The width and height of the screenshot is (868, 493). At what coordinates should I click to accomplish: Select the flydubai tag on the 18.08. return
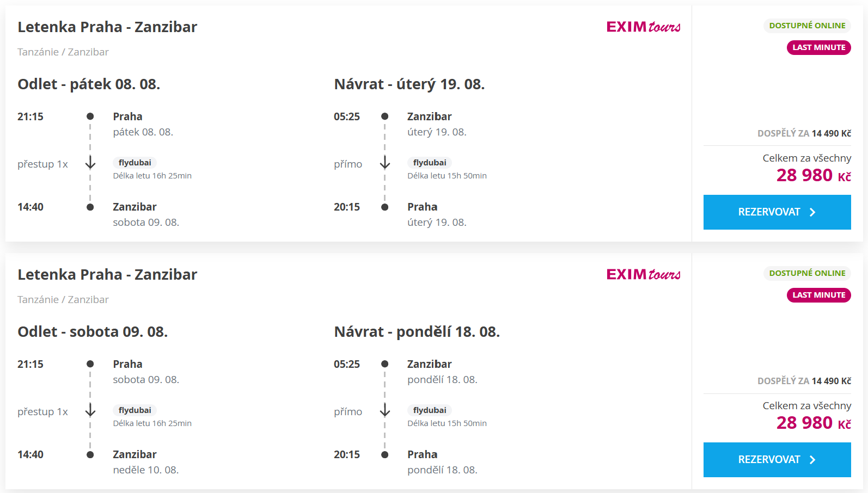430,410
